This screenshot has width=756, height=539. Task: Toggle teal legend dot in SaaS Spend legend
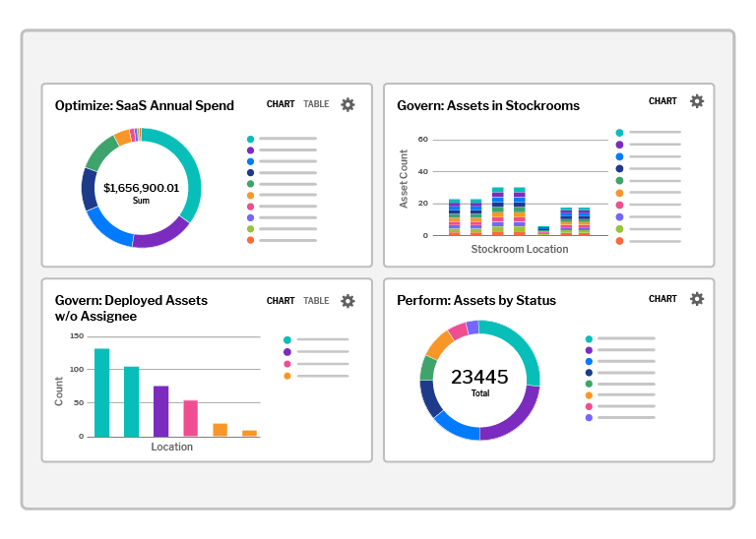coord(250,140)
